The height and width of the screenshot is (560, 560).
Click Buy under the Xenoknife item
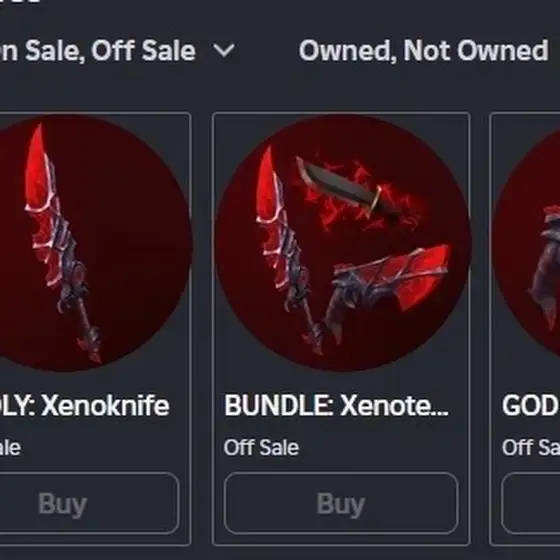[87, 504]
